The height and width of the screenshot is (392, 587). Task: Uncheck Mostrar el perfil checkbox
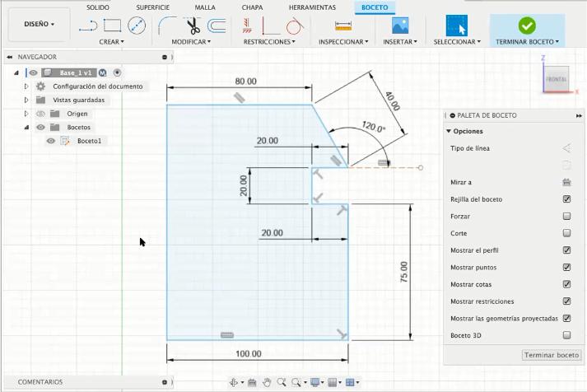click(566, 250)
